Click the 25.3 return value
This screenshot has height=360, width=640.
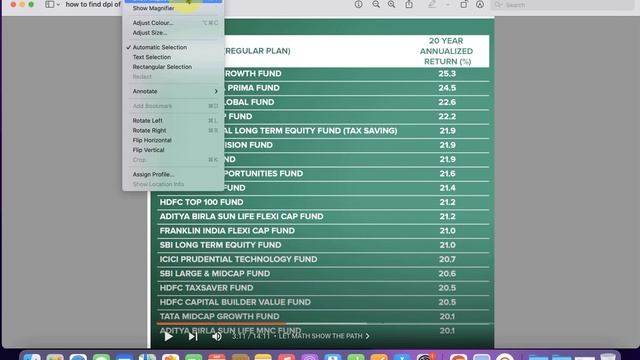click(x=447, y=73)
